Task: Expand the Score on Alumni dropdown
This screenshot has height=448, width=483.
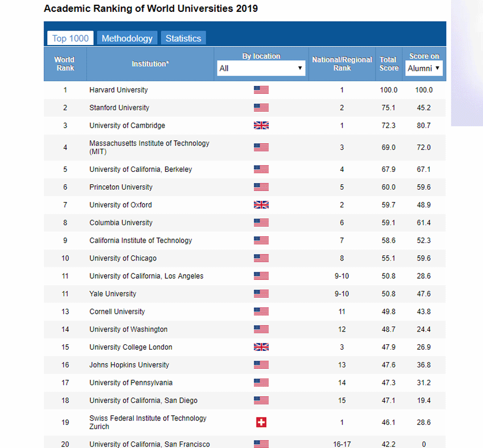Action: point(423,68)
